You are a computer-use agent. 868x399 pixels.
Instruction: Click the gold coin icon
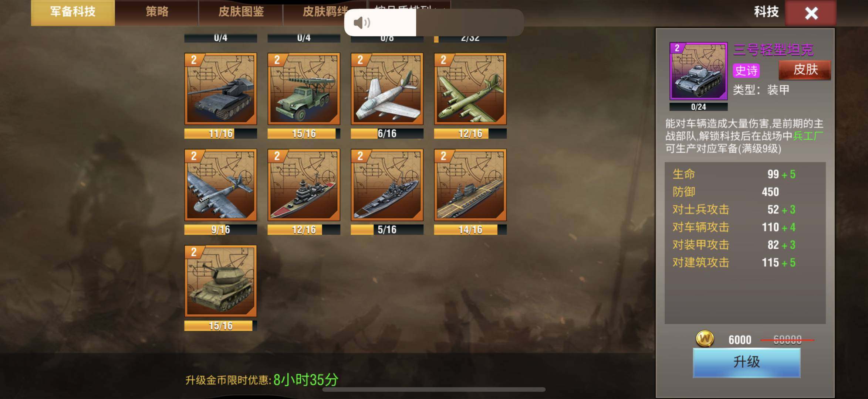(x=705, y=338)
